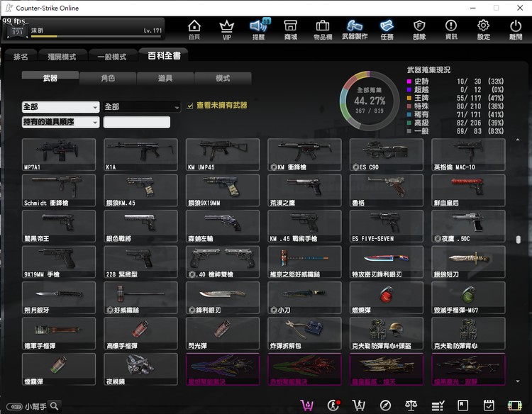
Task: Toggle the 小幫手 OFF switch
Action: [15, 406]
